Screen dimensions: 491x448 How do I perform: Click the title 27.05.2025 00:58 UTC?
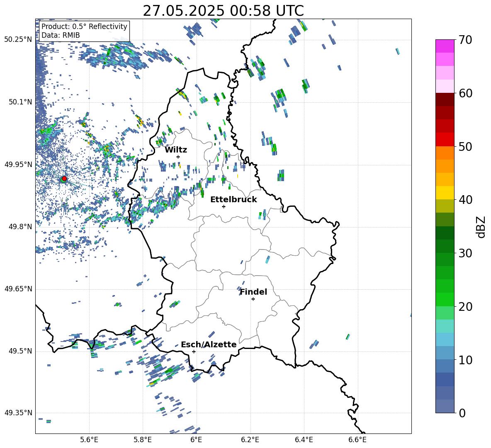[223, 11]
